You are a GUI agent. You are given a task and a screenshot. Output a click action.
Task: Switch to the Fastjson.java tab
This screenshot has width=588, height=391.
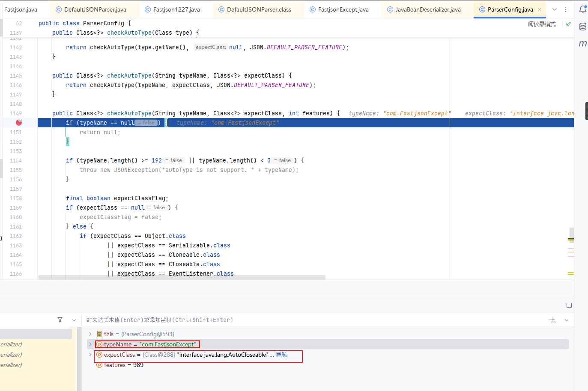pyautogui.click(x=21, y=9)
